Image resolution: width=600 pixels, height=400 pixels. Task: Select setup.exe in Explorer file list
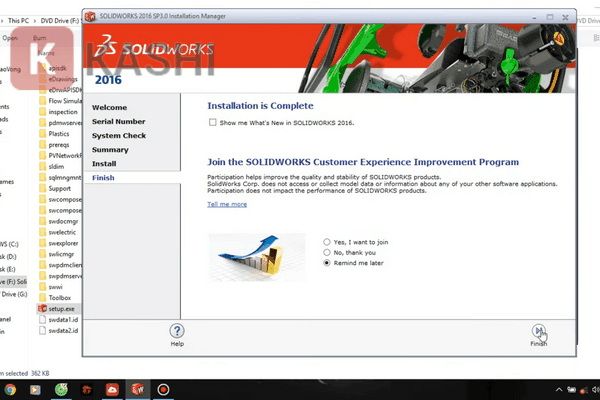[x=59, y=309]
